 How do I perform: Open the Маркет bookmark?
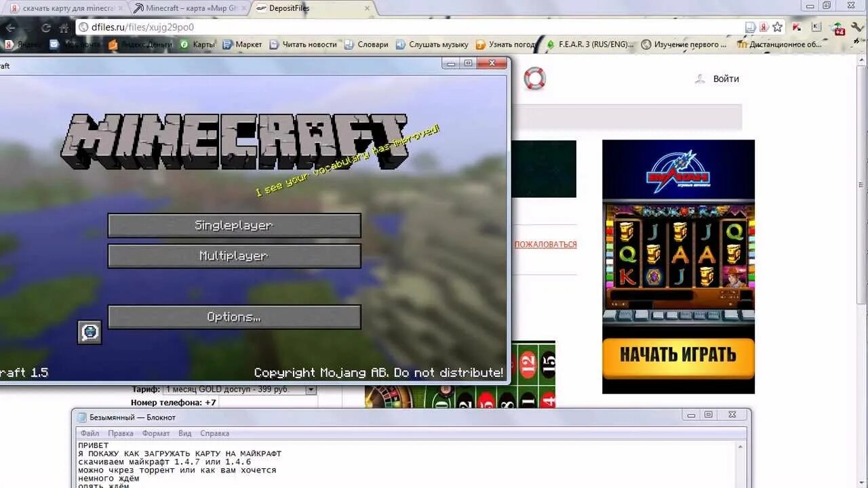(242, 44)
